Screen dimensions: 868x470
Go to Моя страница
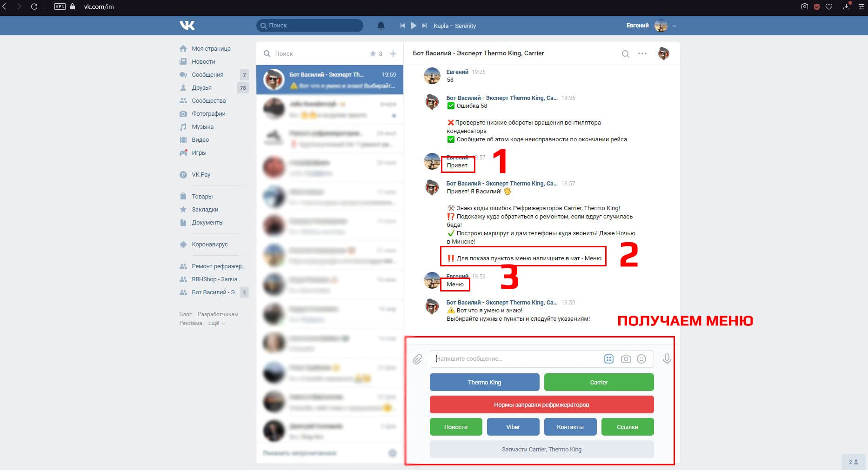point(211,48)
